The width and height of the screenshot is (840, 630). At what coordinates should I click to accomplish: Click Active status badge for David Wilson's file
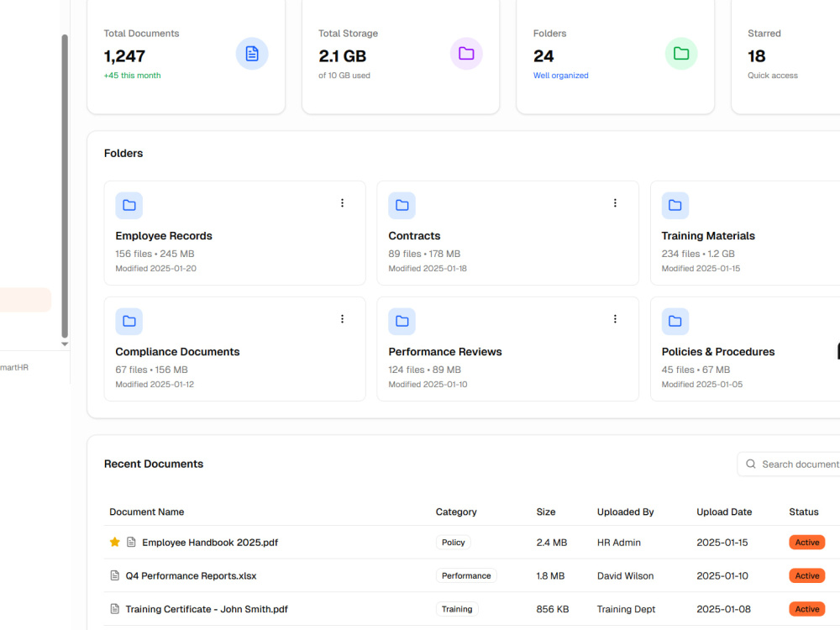coord(806,576)
